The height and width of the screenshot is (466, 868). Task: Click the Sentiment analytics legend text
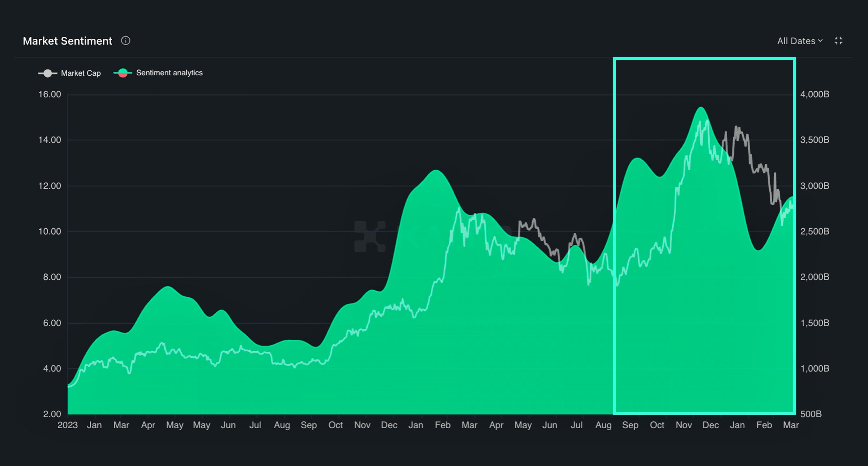click(169, 73)
